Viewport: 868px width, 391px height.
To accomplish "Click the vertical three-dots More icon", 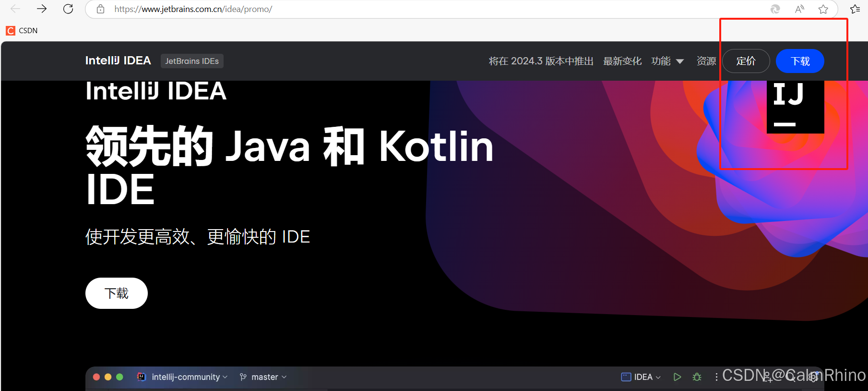I will point(716,377).
